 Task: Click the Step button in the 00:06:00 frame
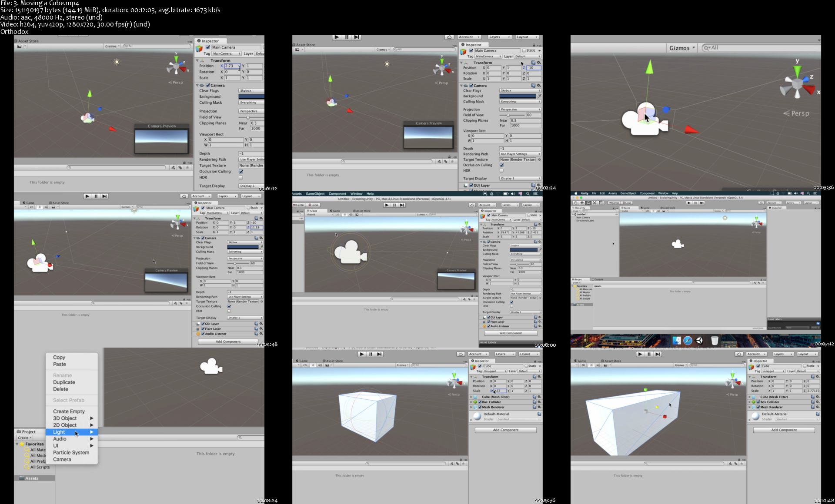pyautogui.click(x=402, y=205)
